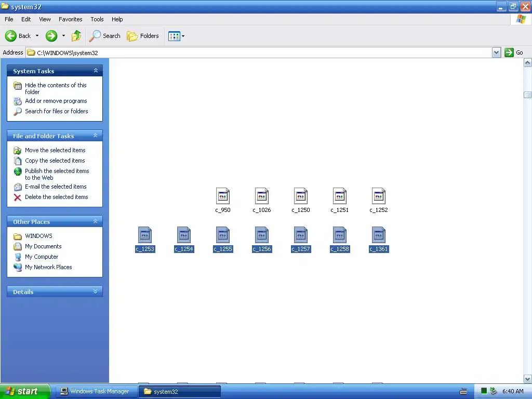This screenshot has height=399, width=532.
Task: Expand the Address bar dropdown
Action: point(496,52)
